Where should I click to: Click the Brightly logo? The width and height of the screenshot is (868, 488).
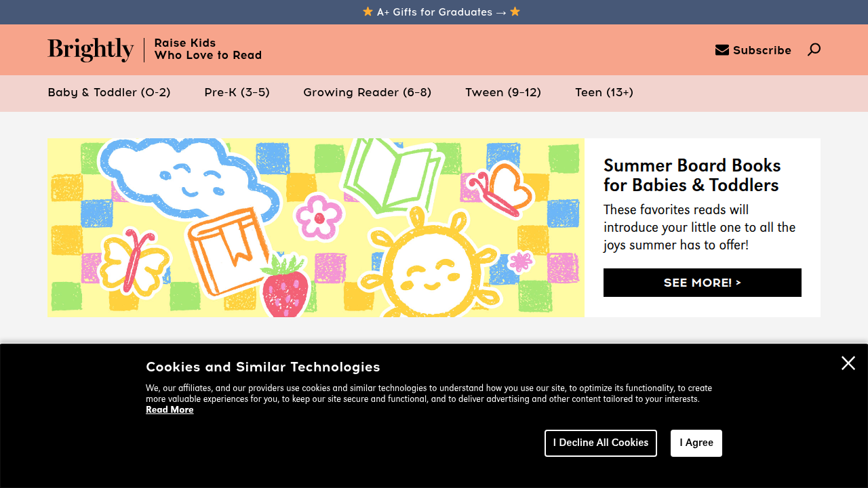point(91,49)
